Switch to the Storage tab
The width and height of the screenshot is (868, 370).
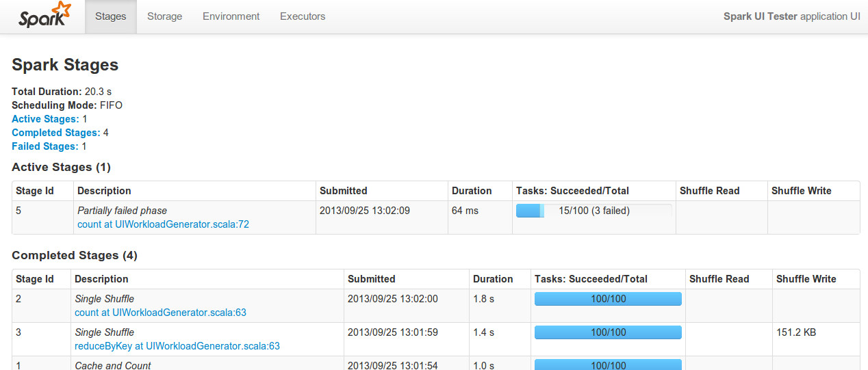[164, 16]
